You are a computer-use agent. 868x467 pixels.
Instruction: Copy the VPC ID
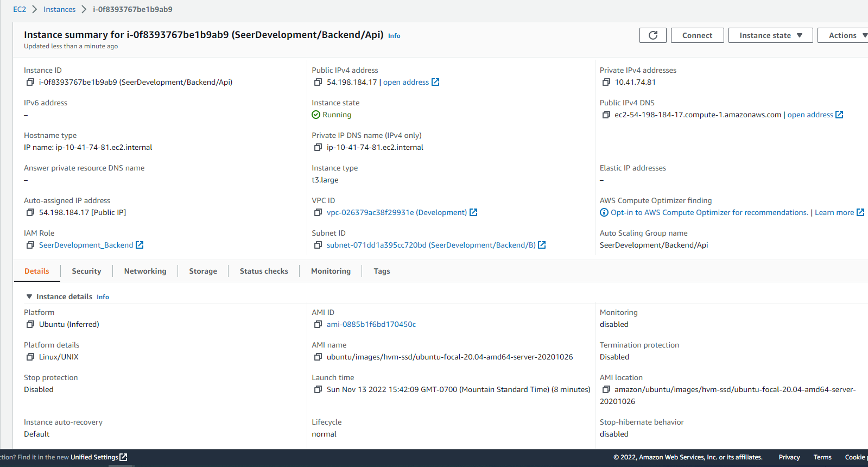click(x=318, y=213)
